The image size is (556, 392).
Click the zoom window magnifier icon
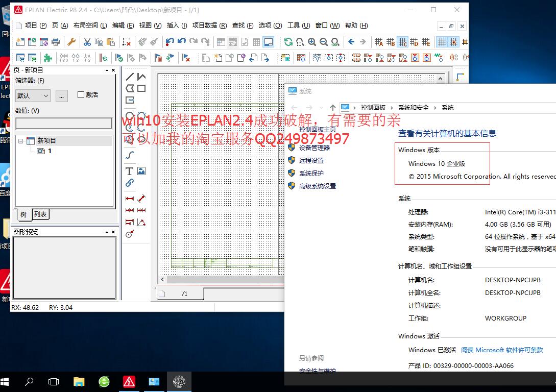click(x=300, y=42)
